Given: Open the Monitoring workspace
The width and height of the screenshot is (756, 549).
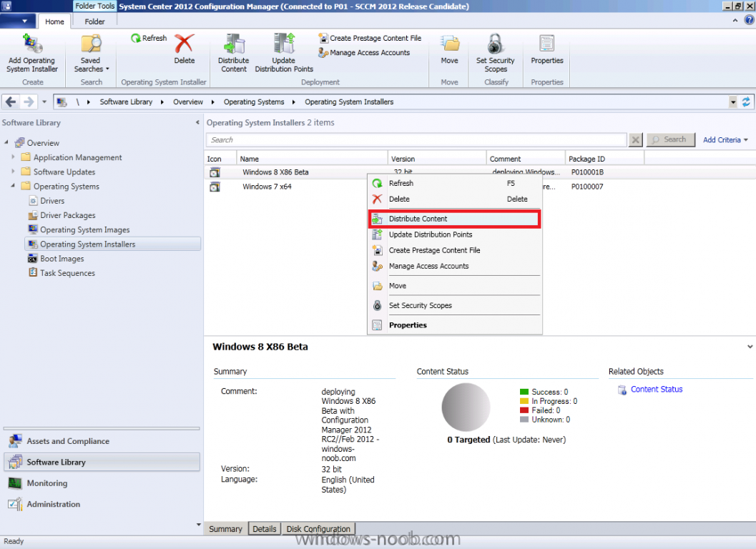Looking at the screenshot, I should [x=102, y=483].
